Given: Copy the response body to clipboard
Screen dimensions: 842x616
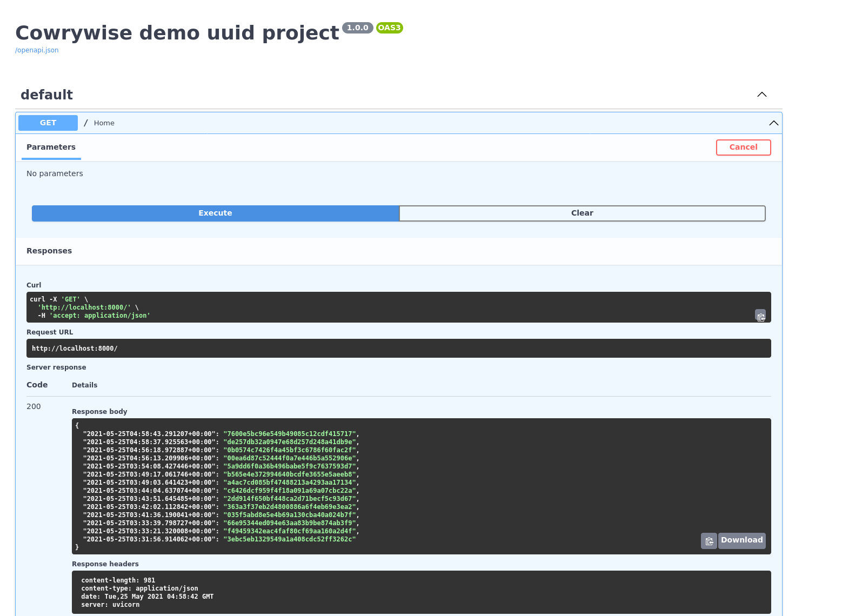Looking at the screenshot, I should 709,541.
